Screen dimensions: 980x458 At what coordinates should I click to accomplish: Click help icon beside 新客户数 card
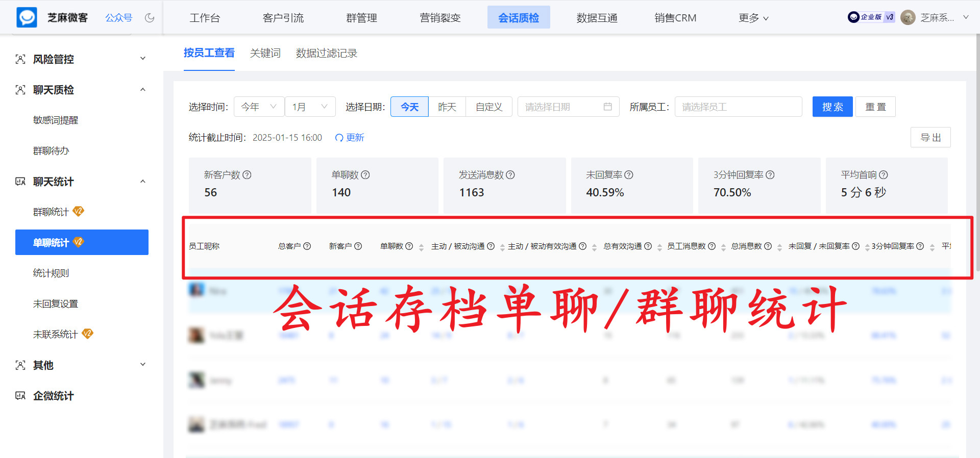pyautogui.click(x=247, y=175)
